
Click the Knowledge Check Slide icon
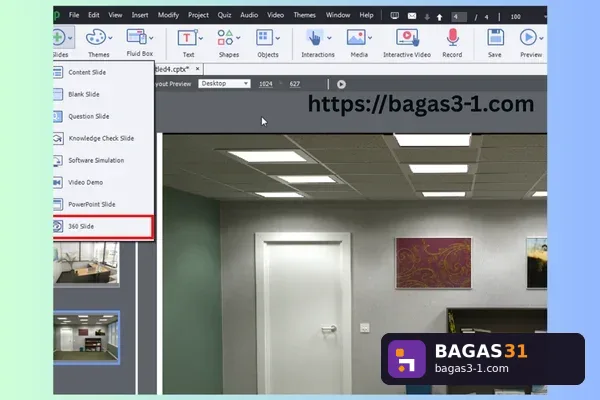coord(58,138)
